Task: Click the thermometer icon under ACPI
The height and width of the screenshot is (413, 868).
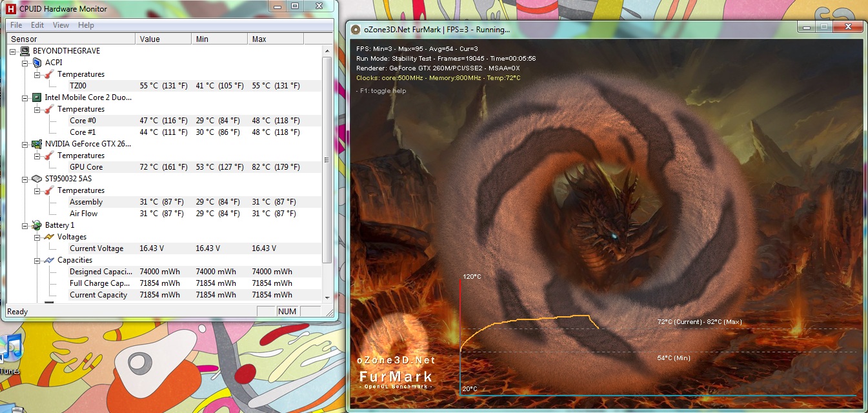Action: (x=49, y=74)
